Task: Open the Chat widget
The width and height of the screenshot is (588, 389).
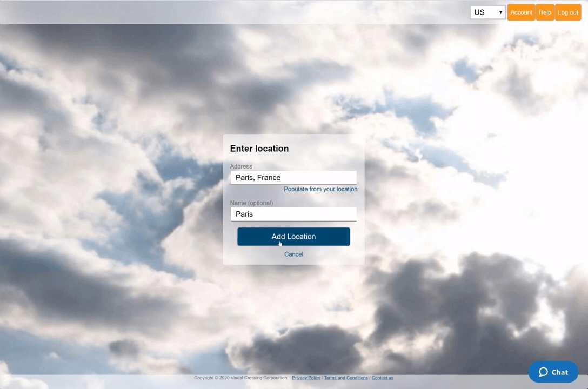Action: tap(553, 372)
